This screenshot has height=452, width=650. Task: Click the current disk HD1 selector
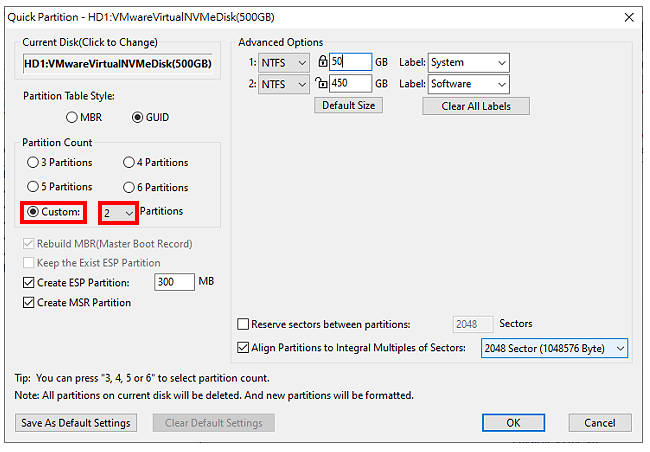(118, 63)
